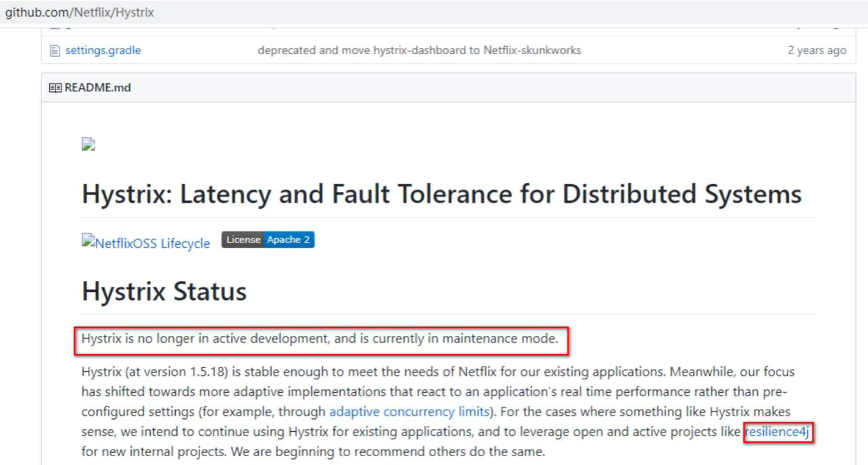The width and height of the screenshot is (868, 465).
Task: Open the License Apache 2 badge
Action: click(268, 241)
